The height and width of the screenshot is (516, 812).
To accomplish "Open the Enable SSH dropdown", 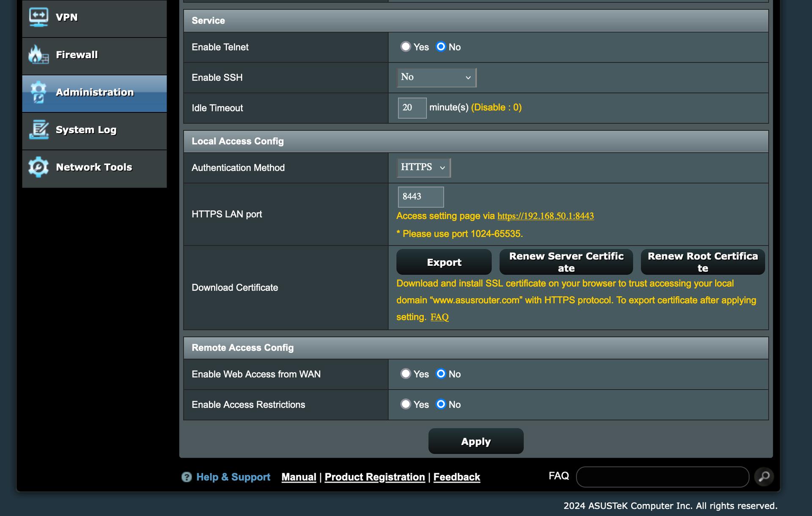I will pyautogui.click(x=436, y=77).
